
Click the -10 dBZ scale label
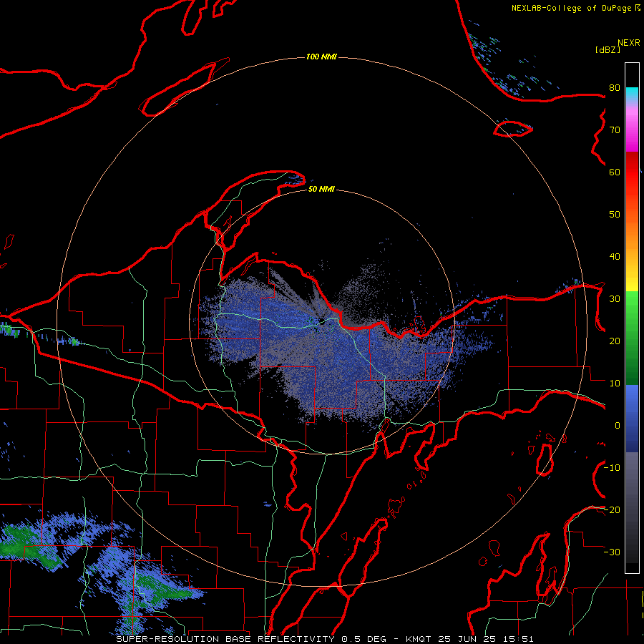click(613, 467)
